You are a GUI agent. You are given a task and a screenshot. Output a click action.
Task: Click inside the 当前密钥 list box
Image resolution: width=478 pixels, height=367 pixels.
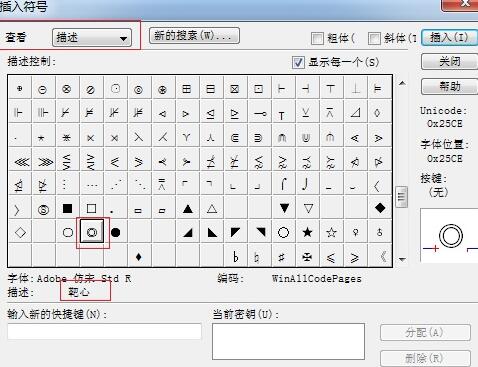(288, 341)
